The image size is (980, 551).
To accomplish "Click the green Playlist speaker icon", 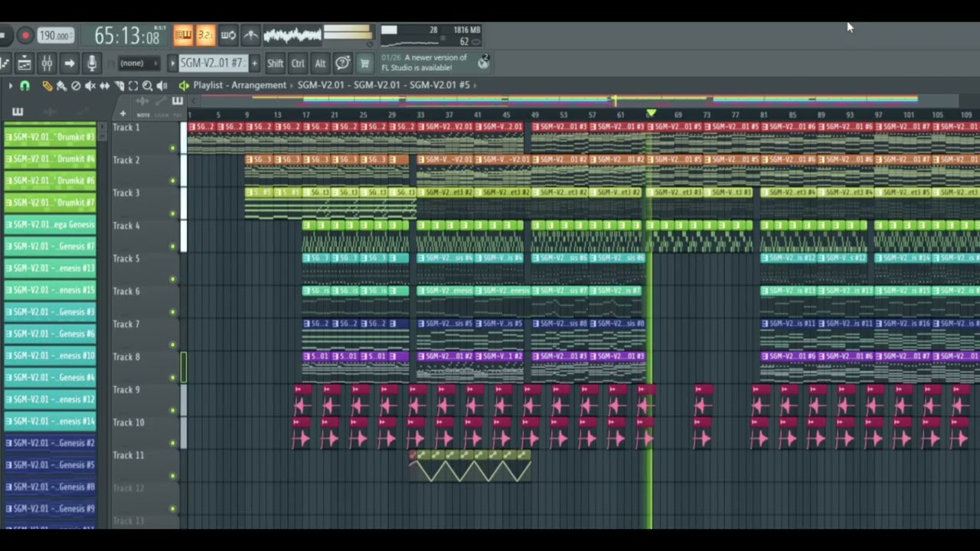I will [x=184, y=86].
